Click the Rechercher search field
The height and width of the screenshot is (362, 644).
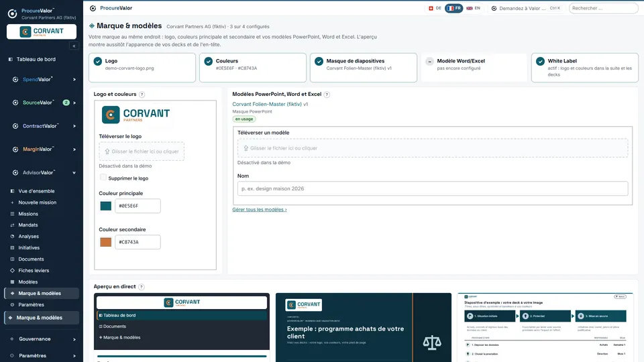click(603, 8)
